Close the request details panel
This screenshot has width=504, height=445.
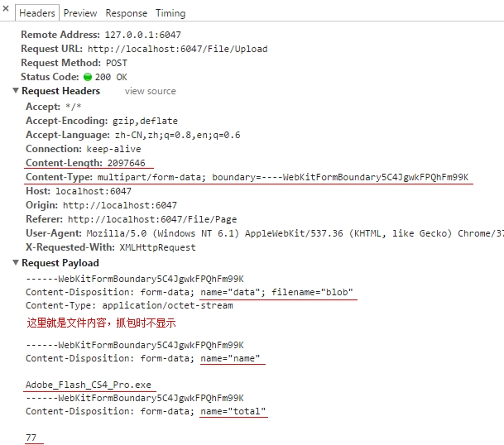point(6,8)
